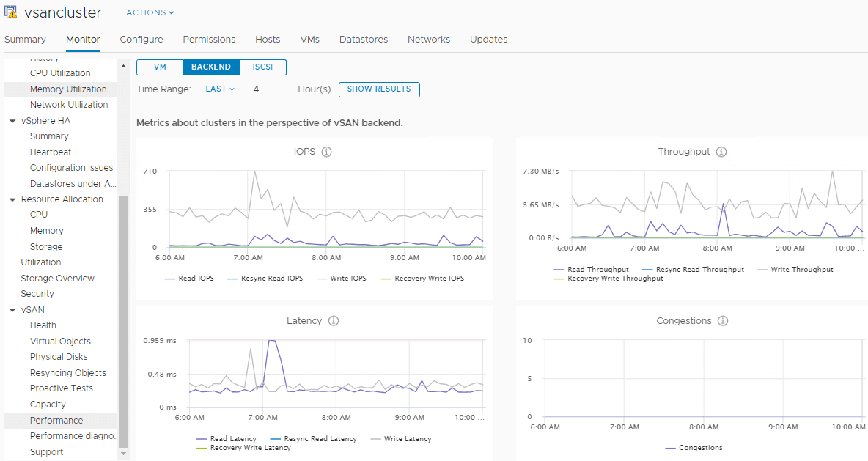Click the SHOW RESULTS button

[x=379, y=89]
